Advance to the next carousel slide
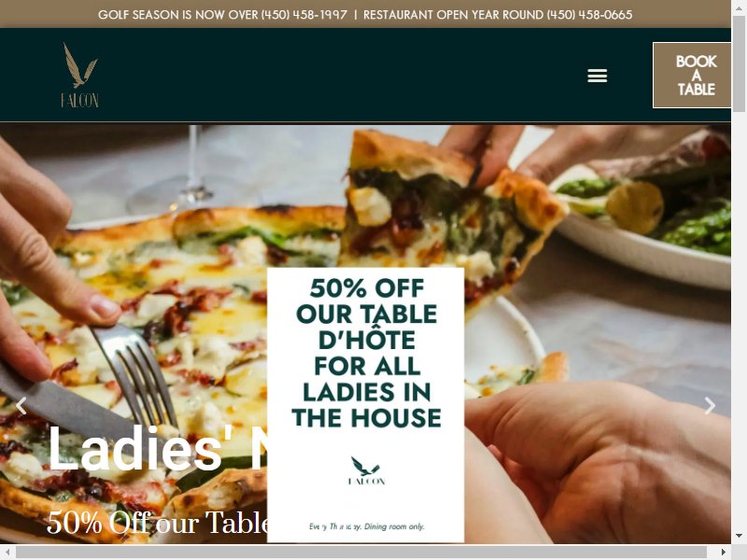This screenshot has height=560, width=747. (710, 406)
